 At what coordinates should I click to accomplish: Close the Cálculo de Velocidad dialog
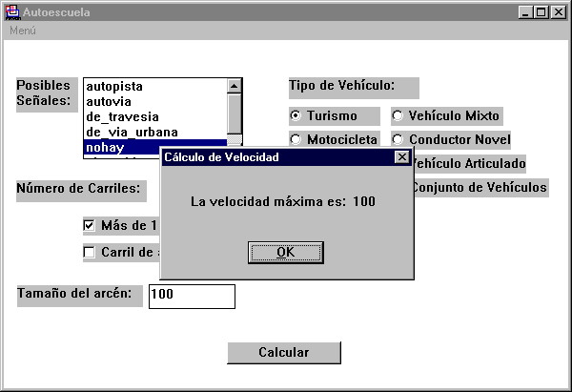pos(402,157)
